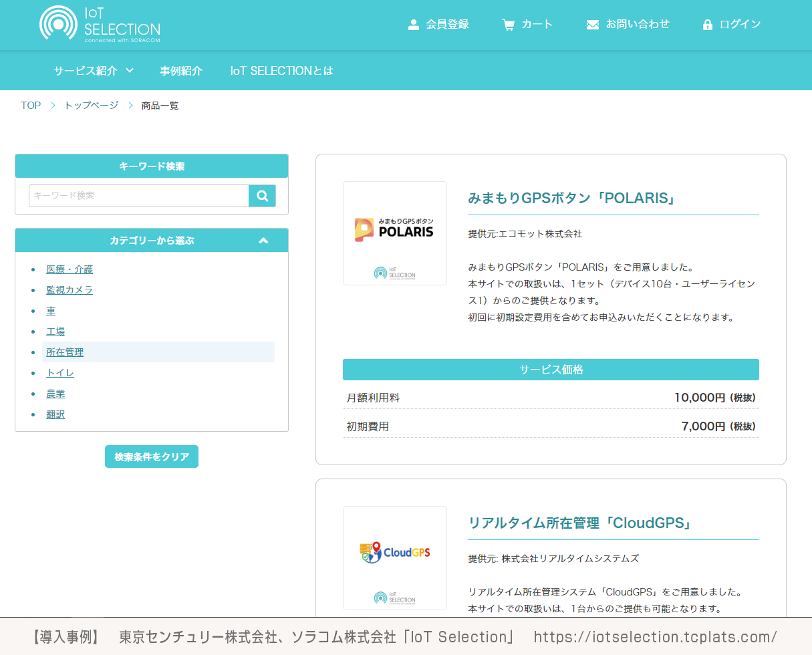Go to トップページ breadcrumb link
This screenshot has width=812, height=655.
pos(92,106)
